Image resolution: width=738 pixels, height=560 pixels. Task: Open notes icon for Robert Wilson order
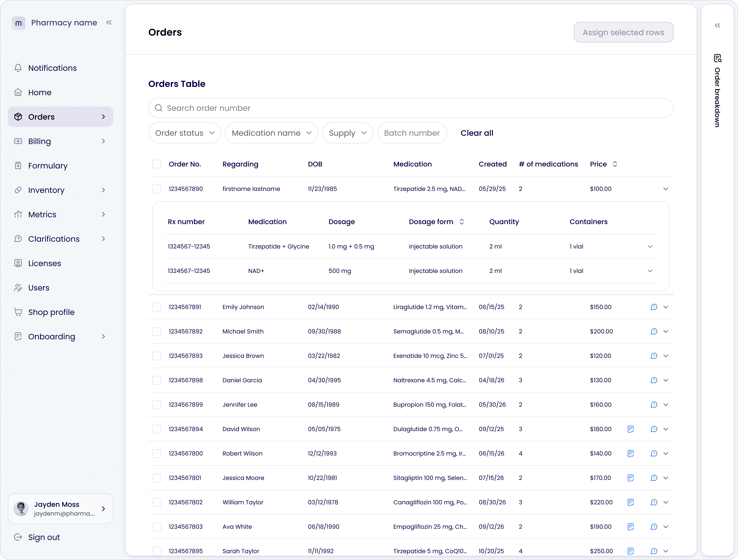click(x=631, y=454)
